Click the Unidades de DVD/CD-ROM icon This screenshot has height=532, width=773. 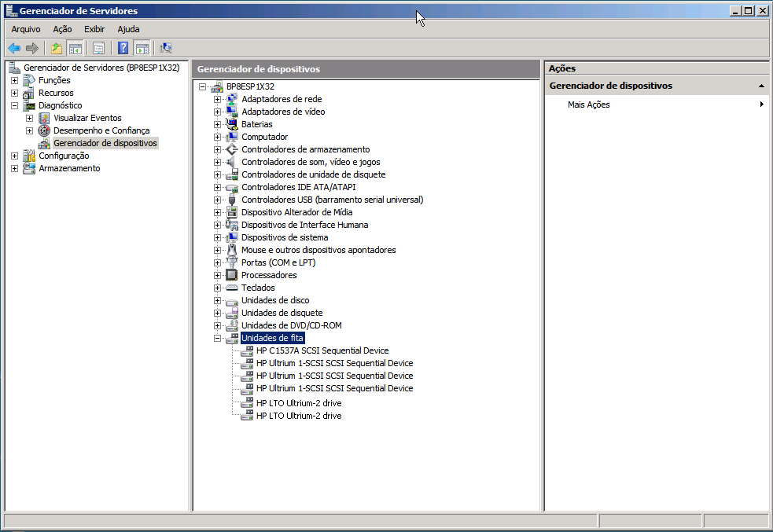coord(231,325)
